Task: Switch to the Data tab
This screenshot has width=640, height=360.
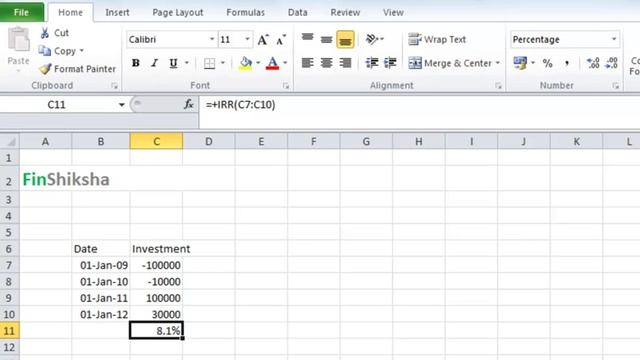Action: [x=298, y=13]
